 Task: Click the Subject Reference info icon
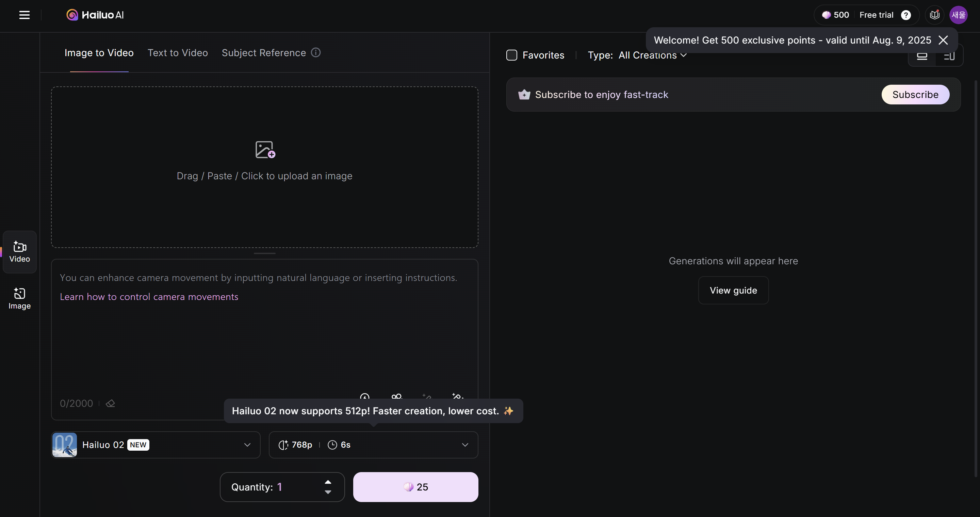316,52
